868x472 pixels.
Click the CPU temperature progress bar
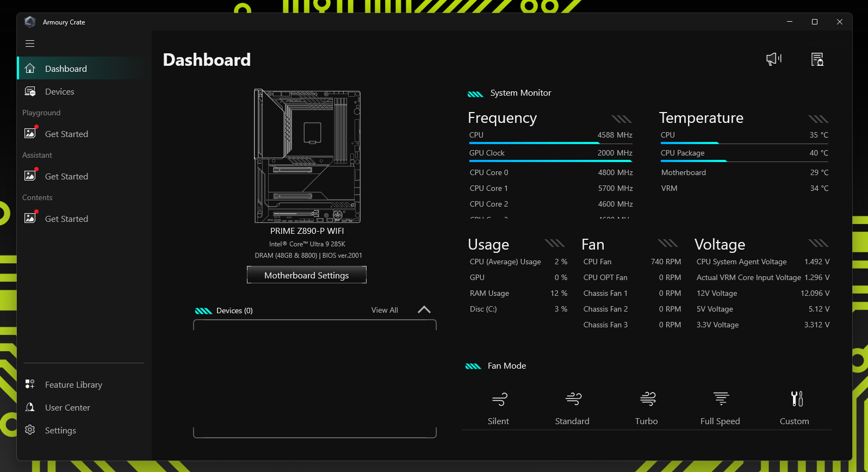point(744,143)
